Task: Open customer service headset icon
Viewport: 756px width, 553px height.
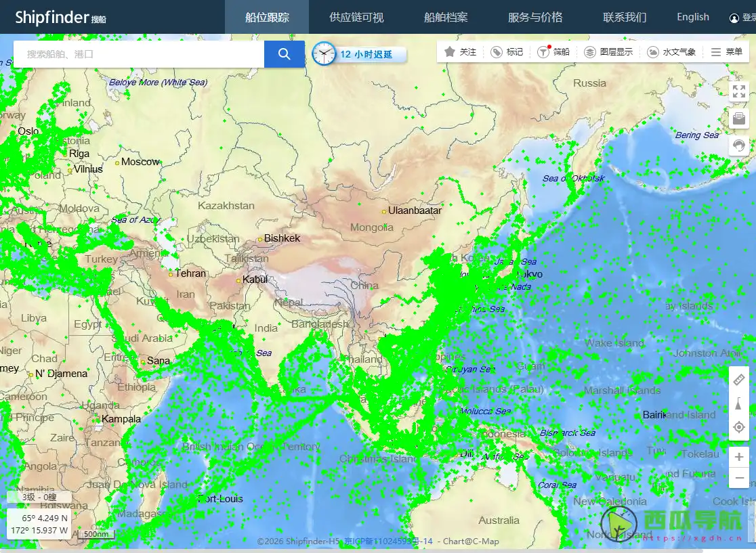Action: 738,145
